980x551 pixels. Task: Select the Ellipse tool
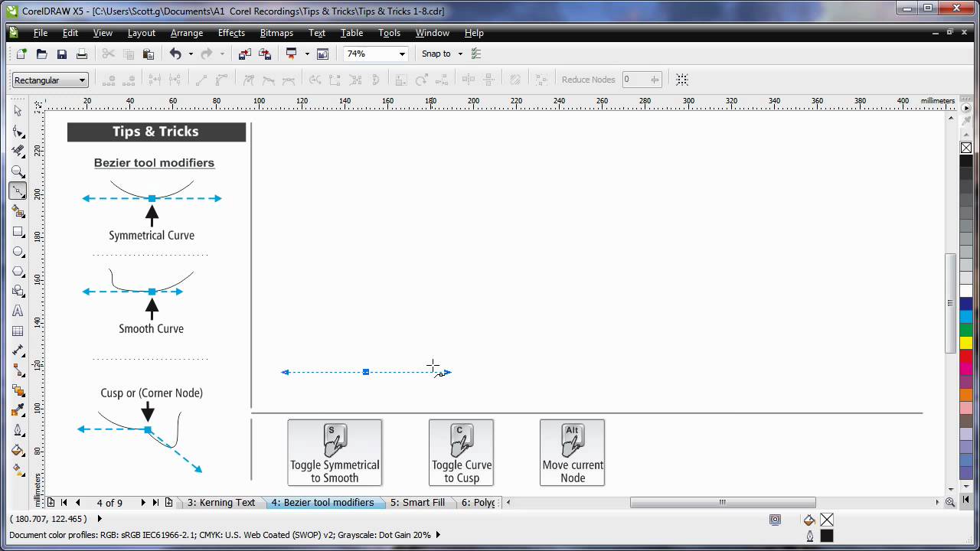18,251
